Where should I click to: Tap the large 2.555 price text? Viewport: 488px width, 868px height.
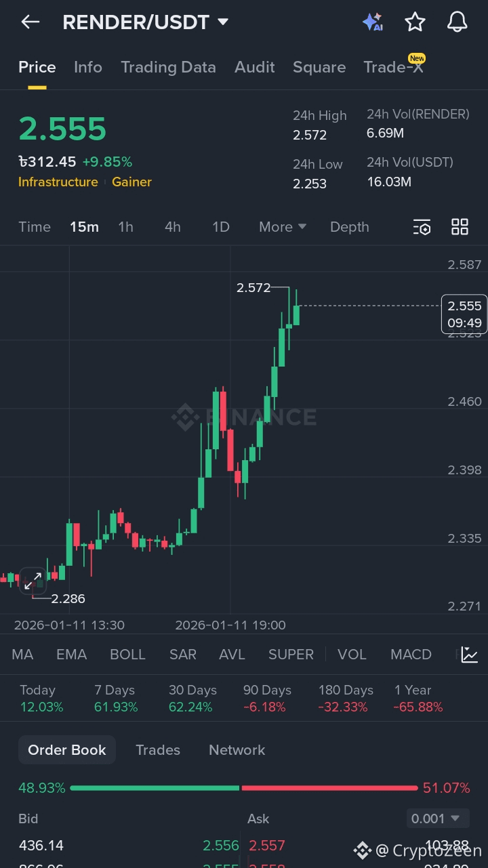62,129
